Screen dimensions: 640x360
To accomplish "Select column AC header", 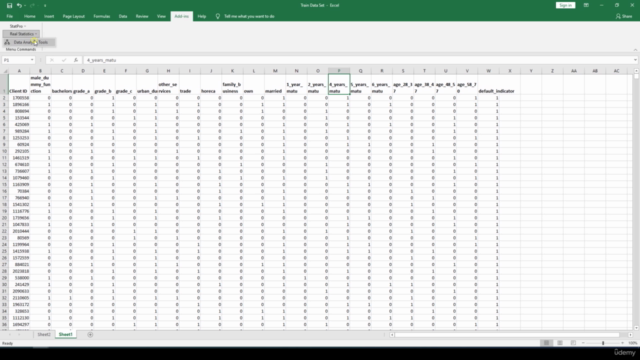I will (616, 71).
